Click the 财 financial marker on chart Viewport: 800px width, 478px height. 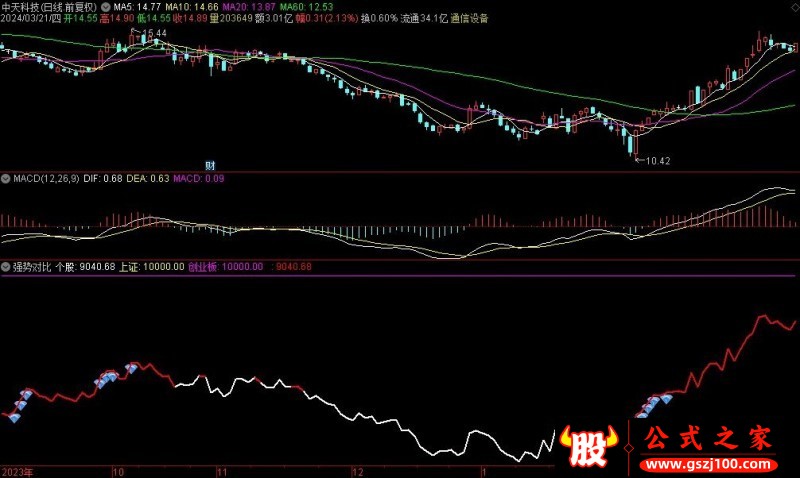point(210,165)
